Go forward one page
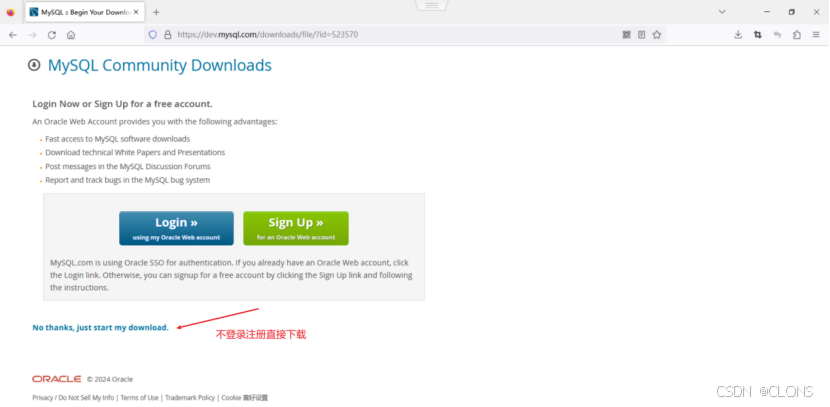Viewport: 830px width, 407px height. tap(32, 35)
